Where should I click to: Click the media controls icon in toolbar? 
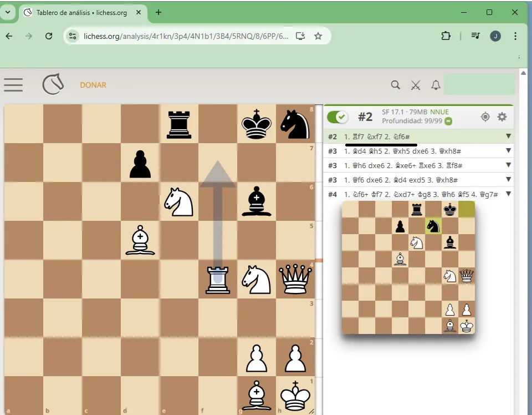(x=475, y=35)
